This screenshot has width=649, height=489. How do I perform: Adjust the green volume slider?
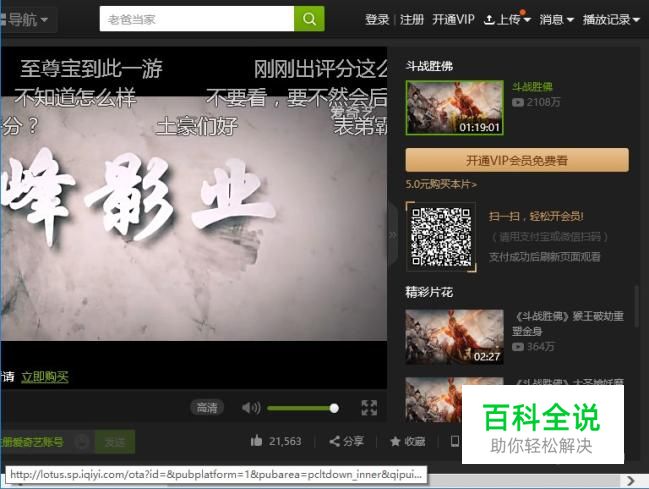tap(303, 408)
